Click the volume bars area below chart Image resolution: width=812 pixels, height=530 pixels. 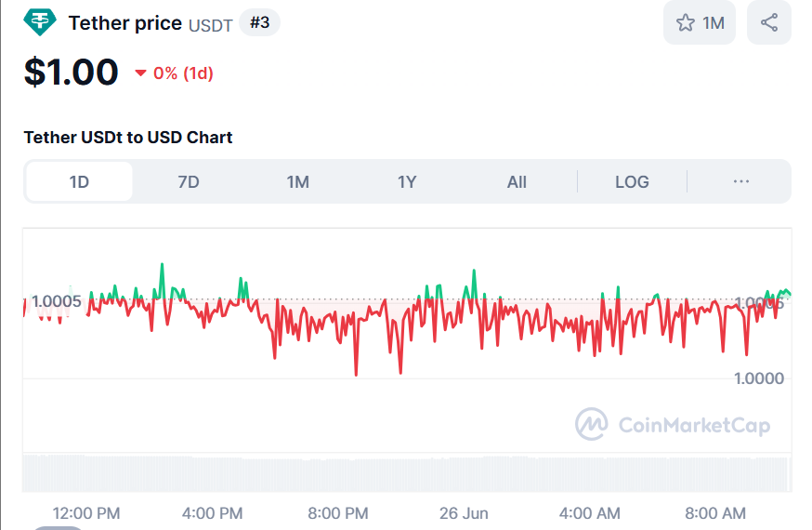point(407,473)
